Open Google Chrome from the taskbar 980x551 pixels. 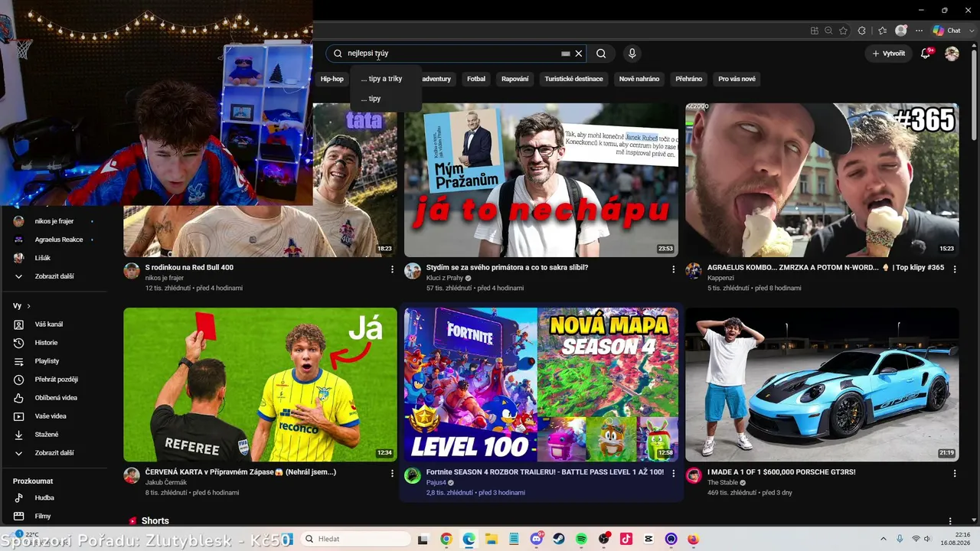click(x=446, y=539)
